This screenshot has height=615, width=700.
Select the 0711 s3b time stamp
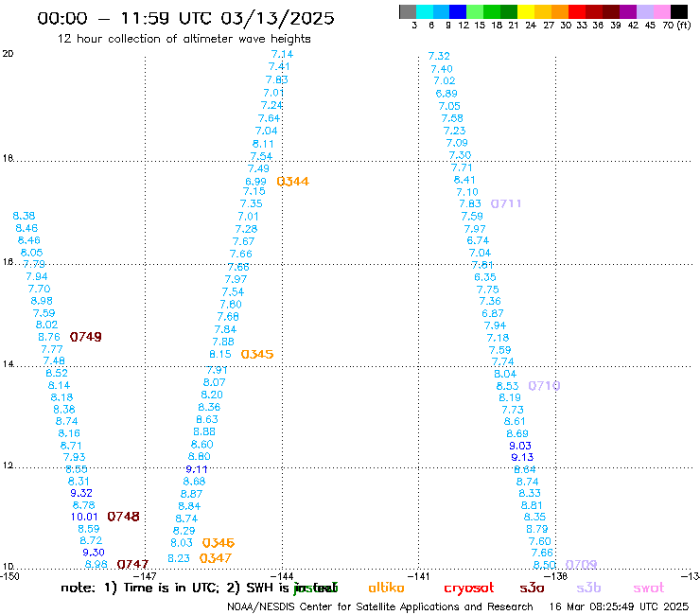point(506,203)
